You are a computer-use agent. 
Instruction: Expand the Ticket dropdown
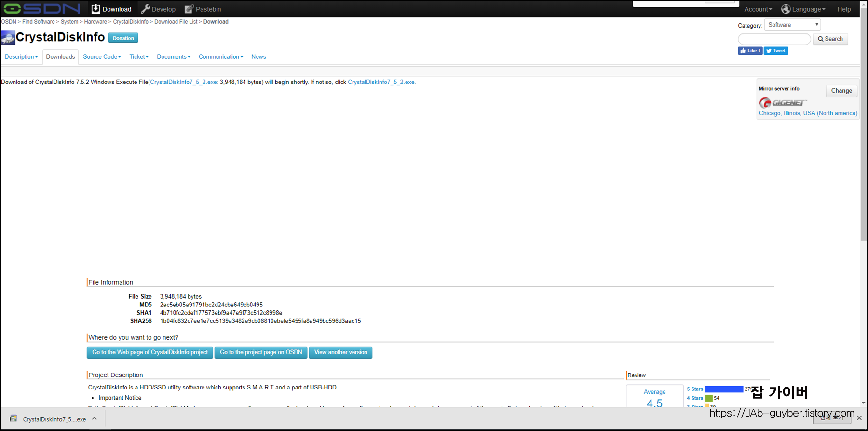139,57
